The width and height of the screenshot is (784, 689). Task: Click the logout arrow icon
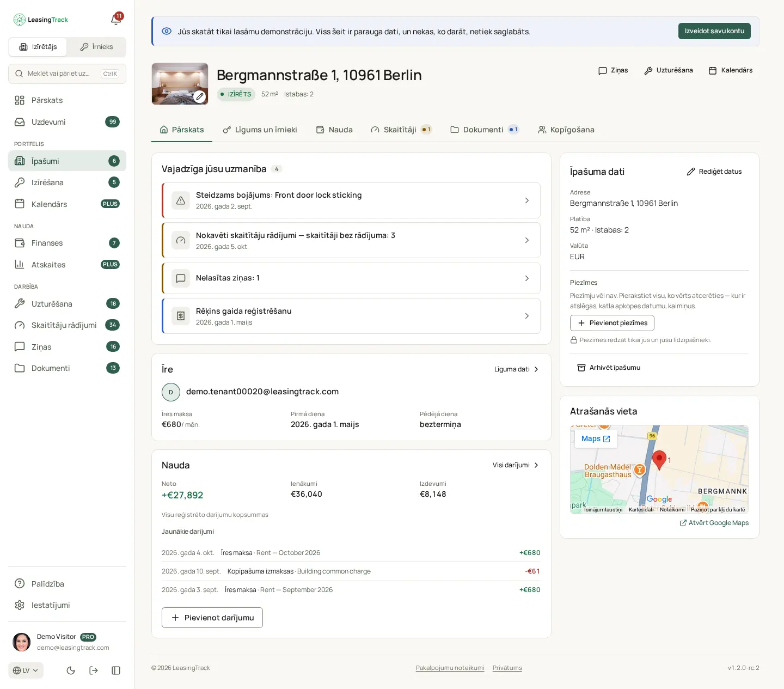pyautogui.click(x=94, y=670)
